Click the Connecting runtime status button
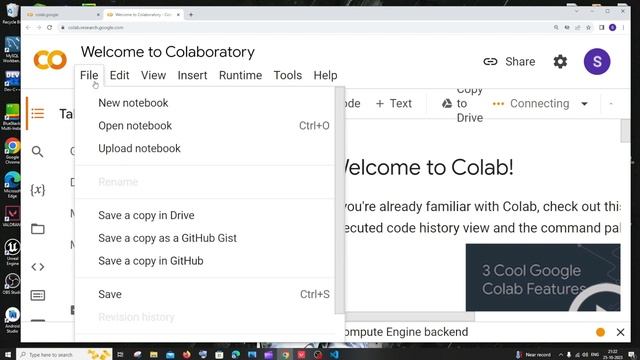The height and width of the screenshot is (360, 640). pyautogui.click(x=531, y=104)
